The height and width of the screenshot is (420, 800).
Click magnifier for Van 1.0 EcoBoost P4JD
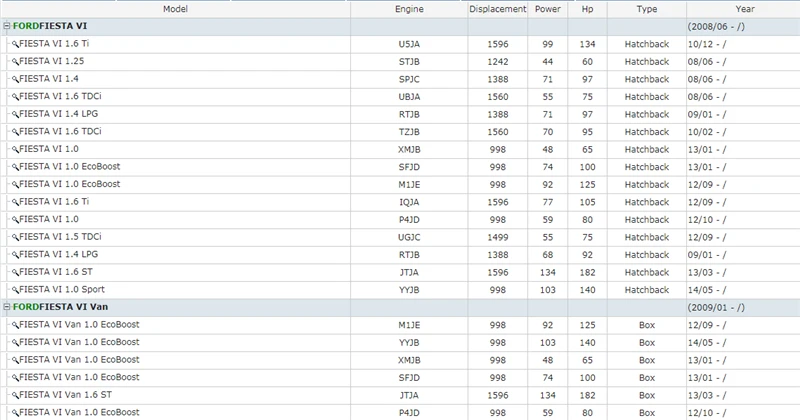pyautogui.click(x=15, y=413)
